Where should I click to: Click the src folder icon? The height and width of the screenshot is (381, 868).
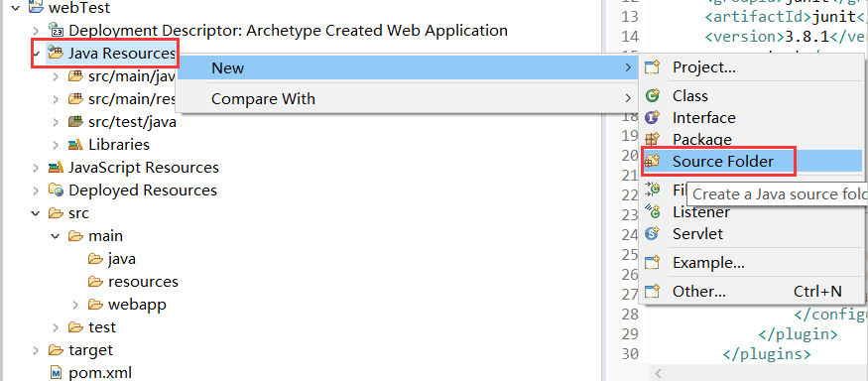(56, 213)
